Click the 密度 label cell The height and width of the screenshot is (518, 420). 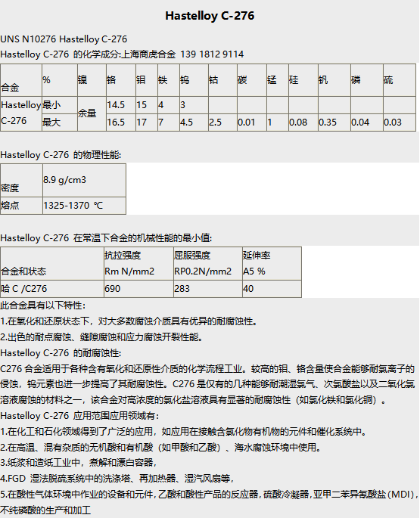pyautogui.click(x=21, y=181)
